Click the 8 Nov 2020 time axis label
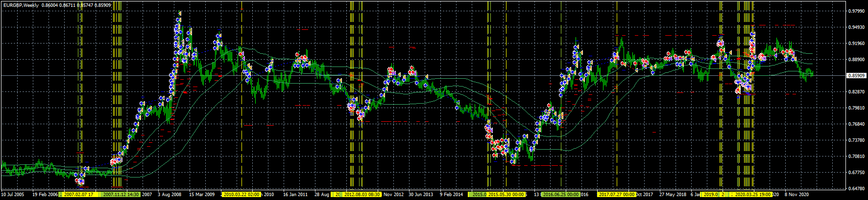The width and height of the screenshot is (868, 200). point(797,195)
